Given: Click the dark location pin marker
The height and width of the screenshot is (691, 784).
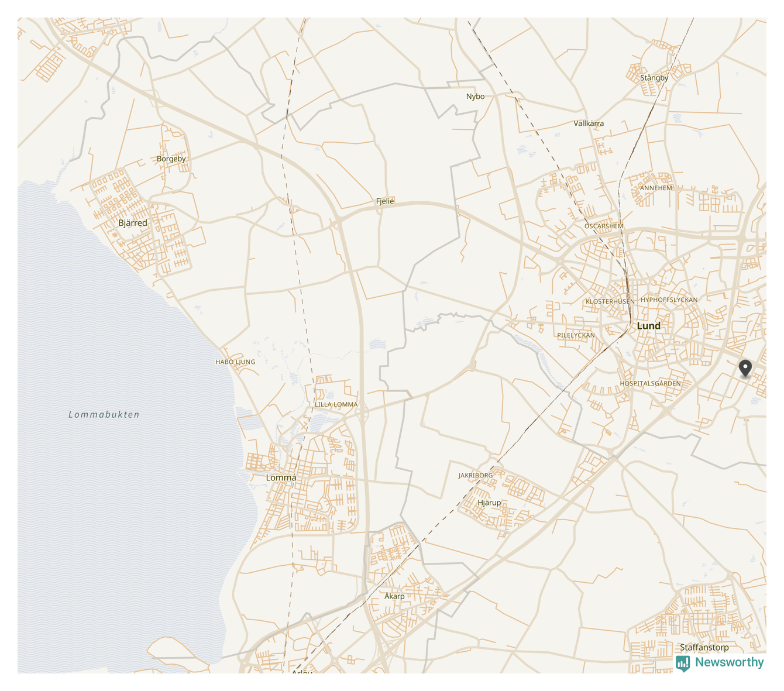Looking at the screenshot, I should [x=745, y=369].
